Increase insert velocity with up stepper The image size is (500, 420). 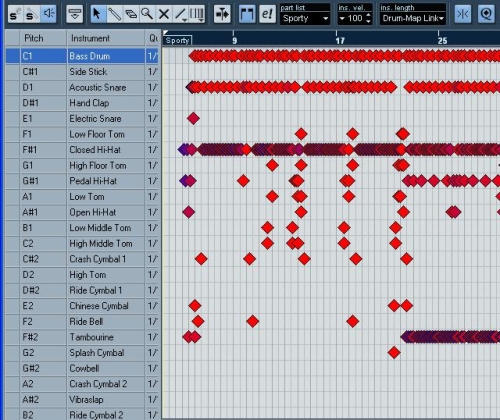[368, 15]
